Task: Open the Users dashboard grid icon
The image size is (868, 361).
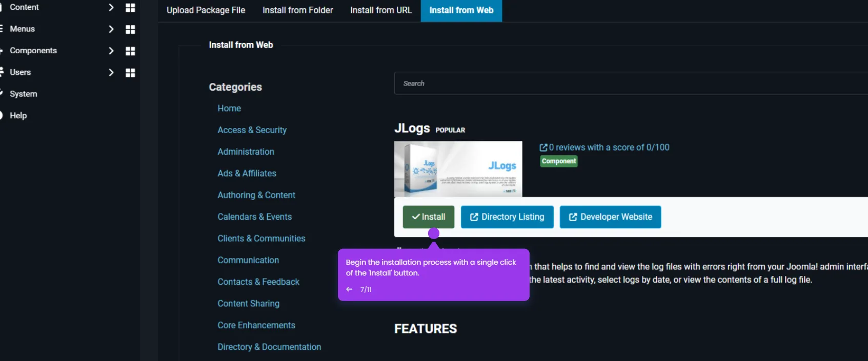Action: [130, 73]
